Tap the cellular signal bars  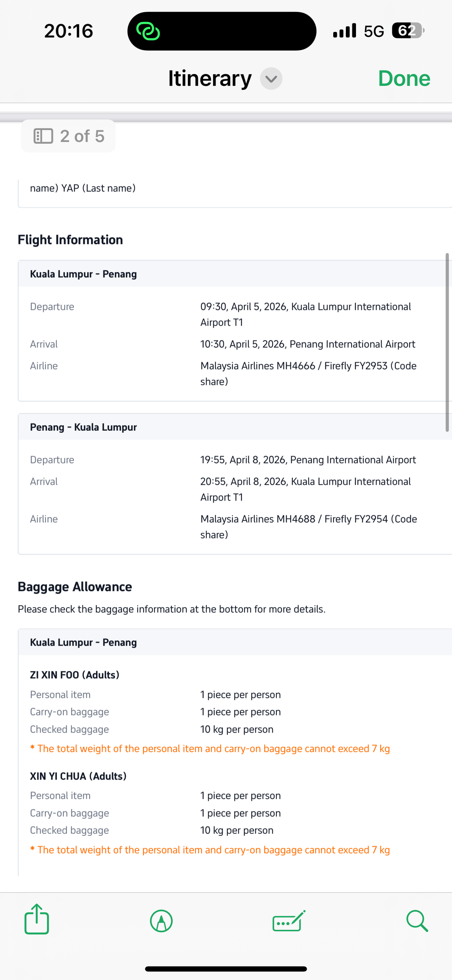coord(344,31)
